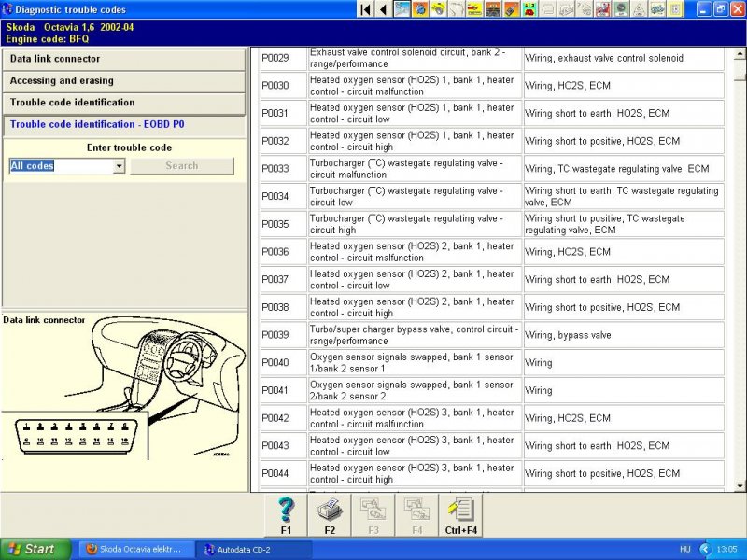Select the P0030 code cell
This screenshot has height=560, width=747.
[283, 86]
